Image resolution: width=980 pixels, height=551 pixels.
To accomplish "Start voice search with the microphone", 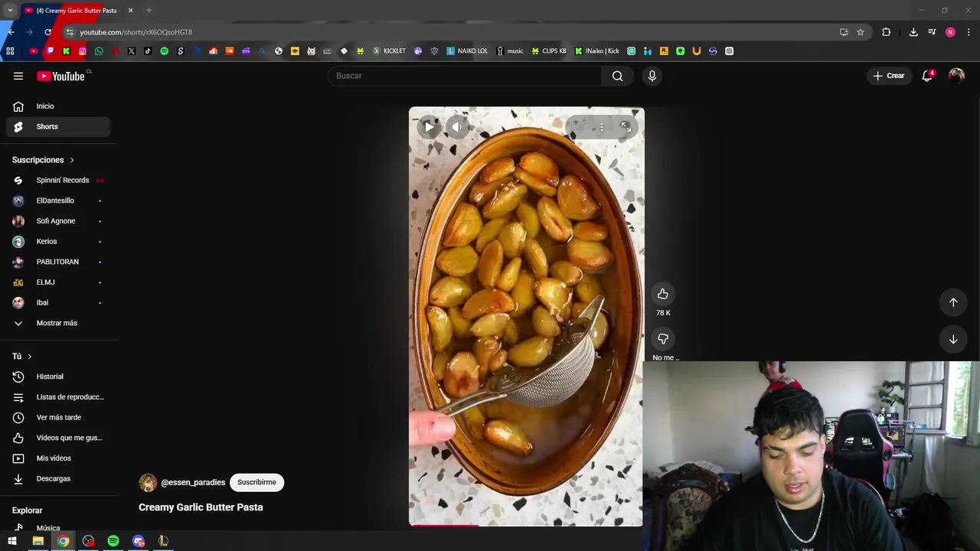I will 652,76.
